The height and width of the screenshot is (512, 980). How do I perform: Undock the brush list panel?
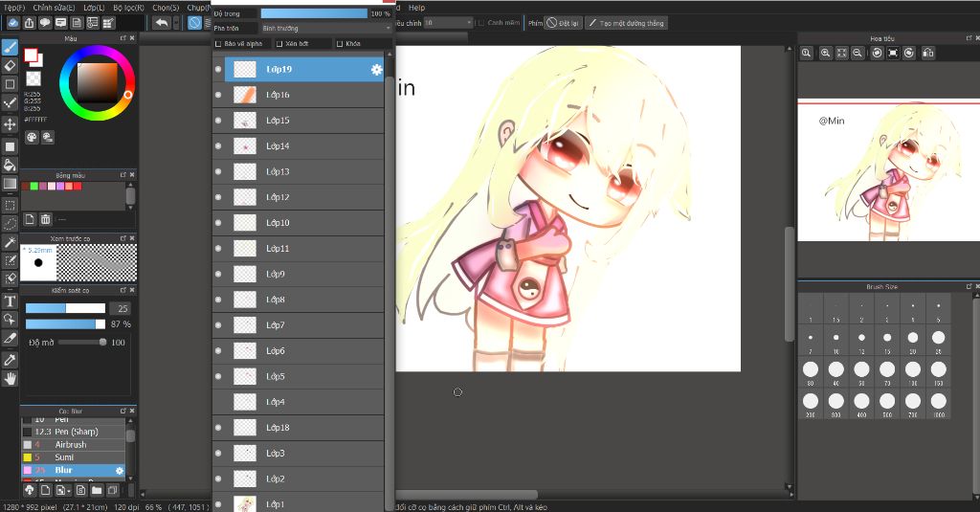(123, 411)
